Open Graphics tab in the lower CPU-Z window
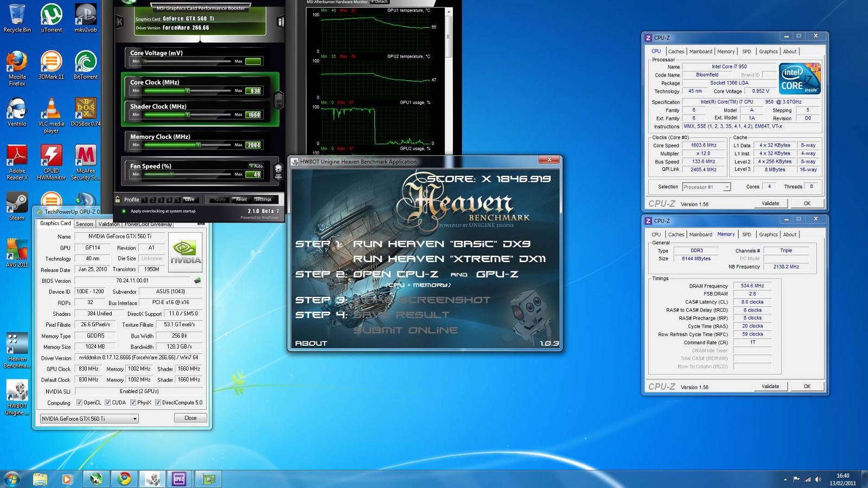Image resolution: width=868 pixels, height=488 pixels. click(768, 235)
